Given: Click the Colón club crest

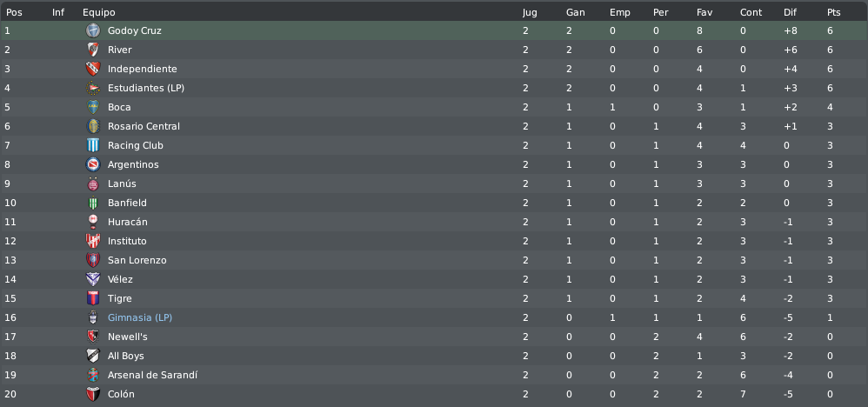Looking at the screenshot, I should (x=93, y=394).
